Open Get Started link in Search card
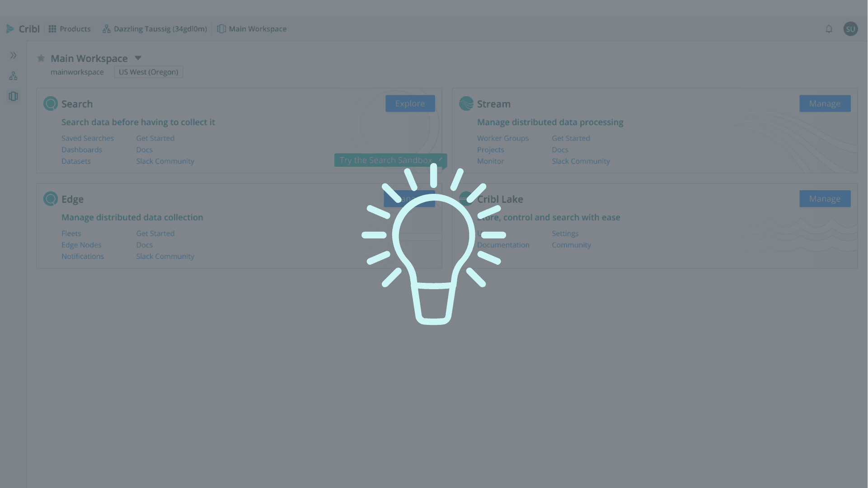Viewport: 868px width, 488px height. [155, 138]
